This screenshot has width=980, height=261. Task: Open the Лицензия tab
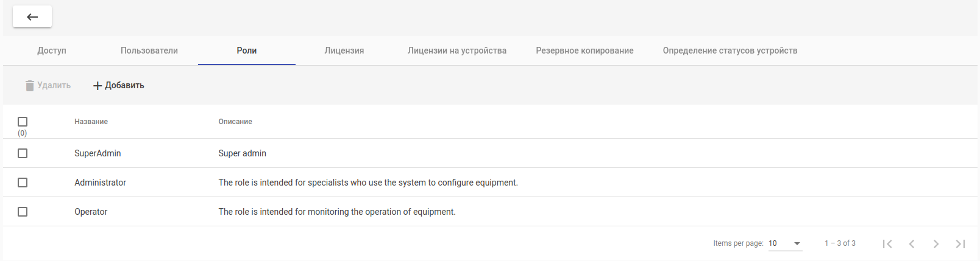[344, 50]
